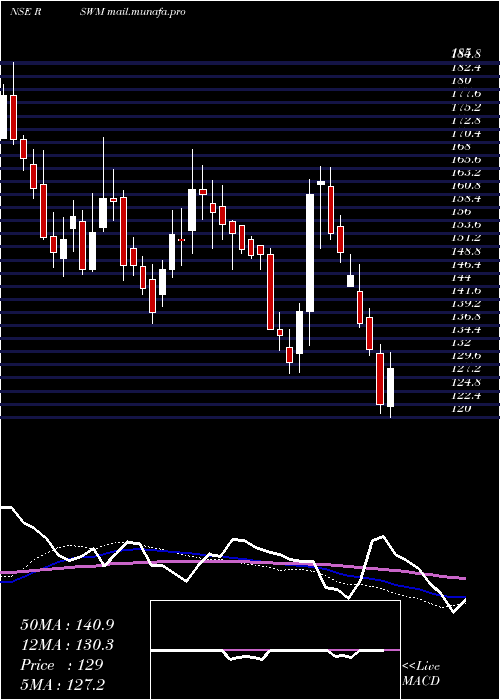500x700 pixels.
Task: Click the 156 price axis label
Action: (x=462, y=212)
